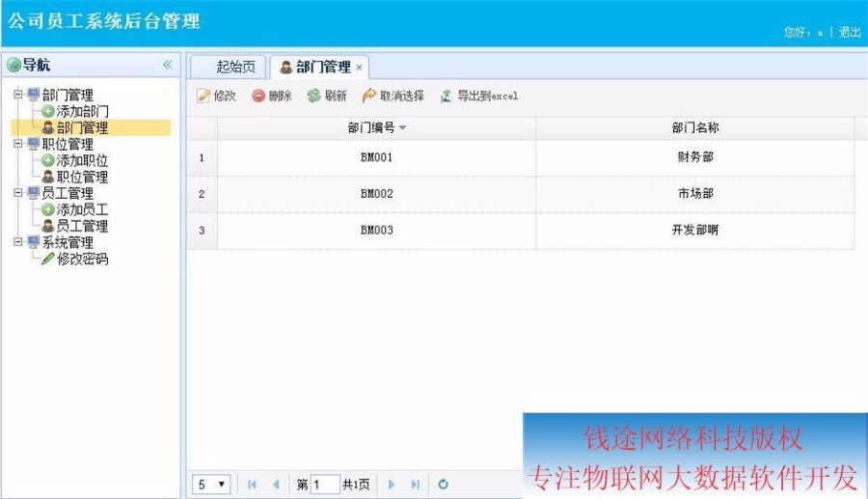
Task: Click the 部门编号 column header text
Action: [371, 128]
